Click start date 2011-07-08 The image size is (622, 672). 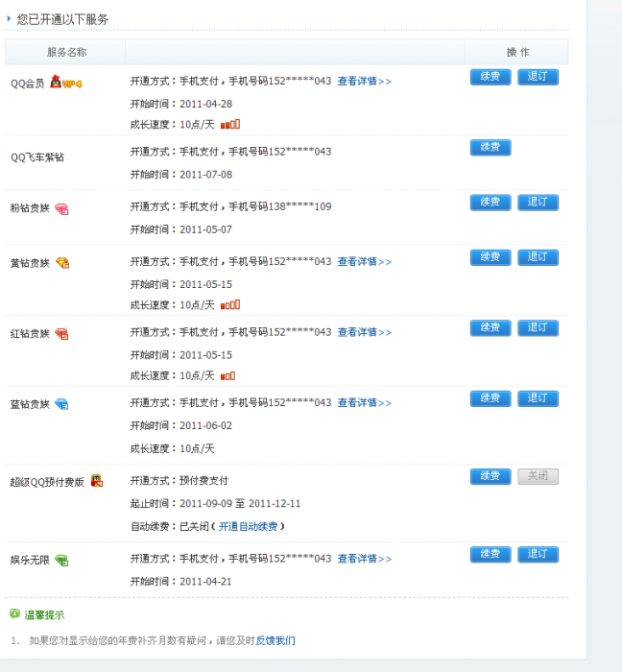click(205, 175)
